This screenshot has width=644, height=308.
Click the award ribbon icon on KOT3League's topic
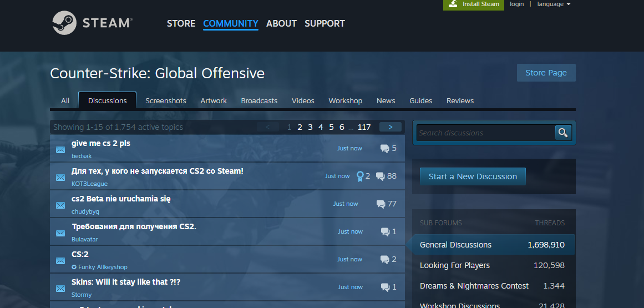[x=360, y=176]
